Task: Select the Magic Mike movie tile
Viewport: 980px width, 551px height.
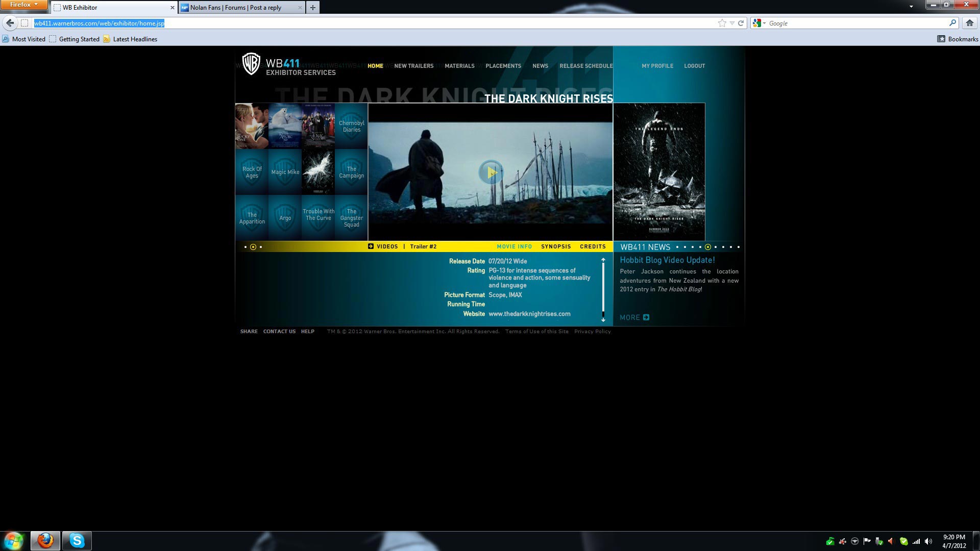Action: click(x=285, y=172)
